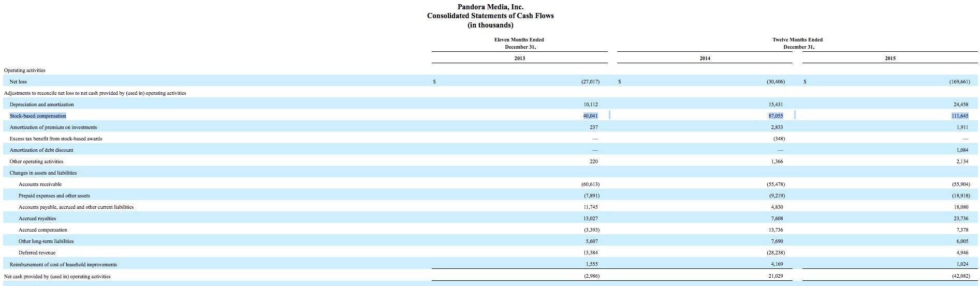
Task: Click "Other long-term liabilities" row label
Action: pos(46,241)
